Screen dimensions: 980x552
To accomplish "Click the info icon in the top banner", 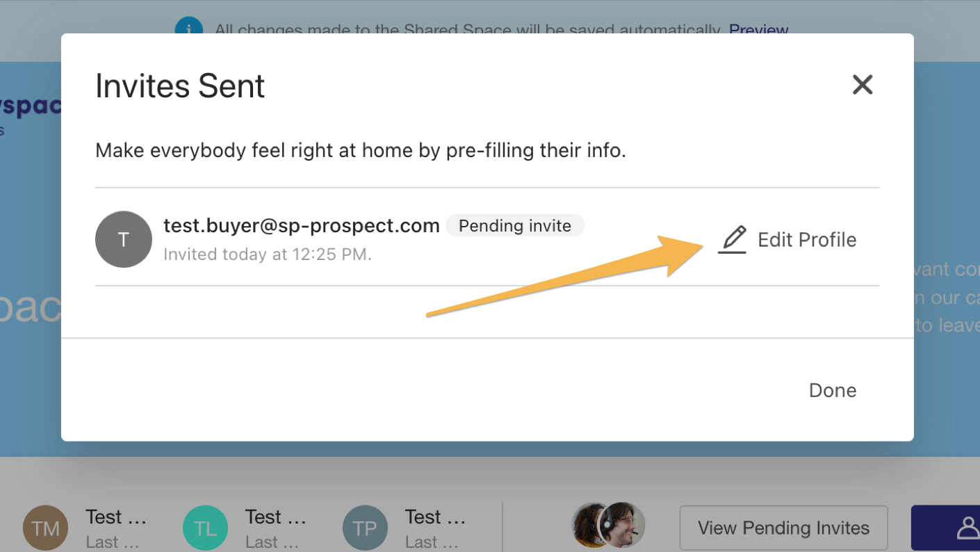I will [x=188, y=30].
